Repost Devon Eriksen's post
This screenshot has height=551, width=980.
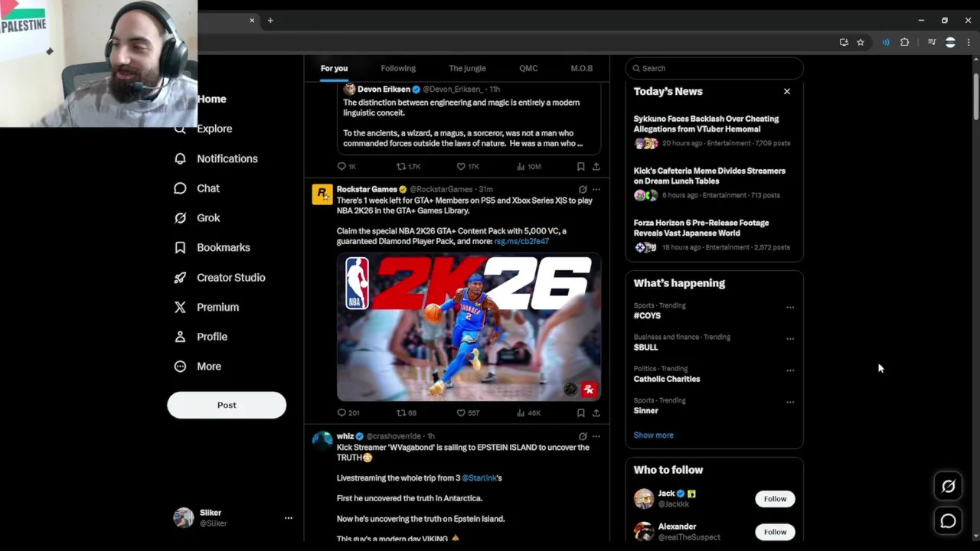(401, 166)
